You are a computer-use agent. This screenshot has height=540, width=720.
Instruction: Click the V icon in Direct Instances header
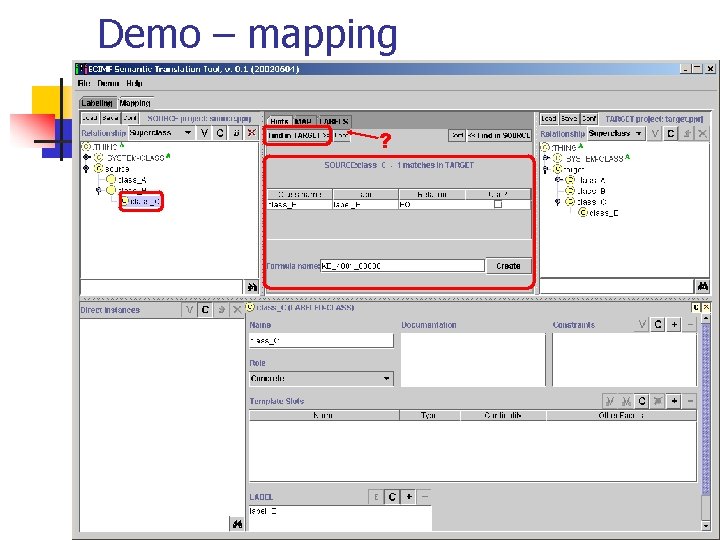point(189,310)
